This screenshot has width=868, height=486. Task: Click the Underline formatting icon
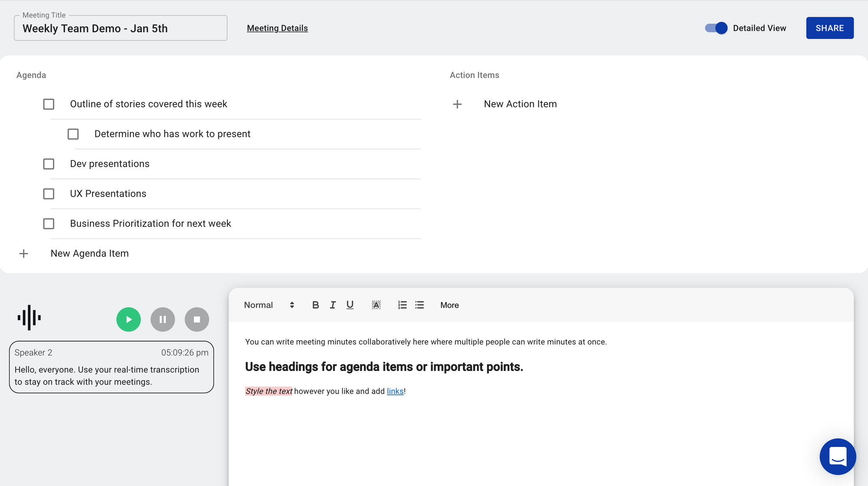click(350, 305)
